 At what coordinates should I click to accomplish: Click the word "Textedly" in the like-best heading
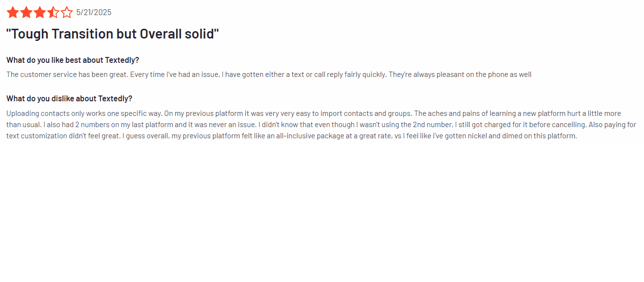click(122, 60)
